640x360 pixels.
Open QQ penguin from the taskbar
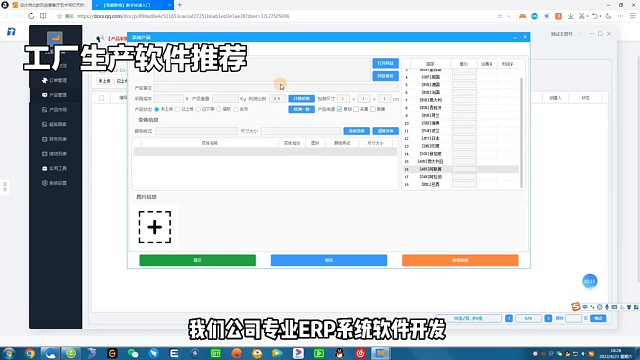pos(339,353)
